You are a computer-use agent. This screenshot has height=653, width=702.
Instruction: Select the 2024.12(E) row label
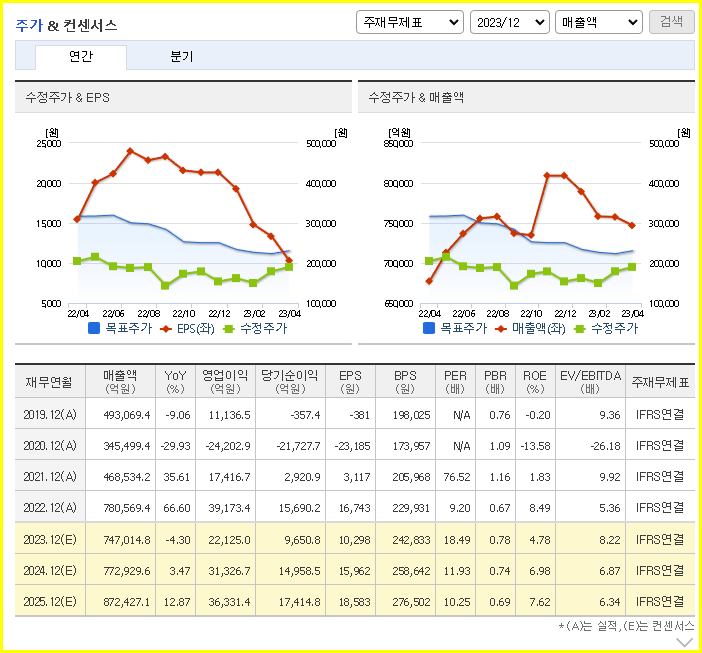50,571
